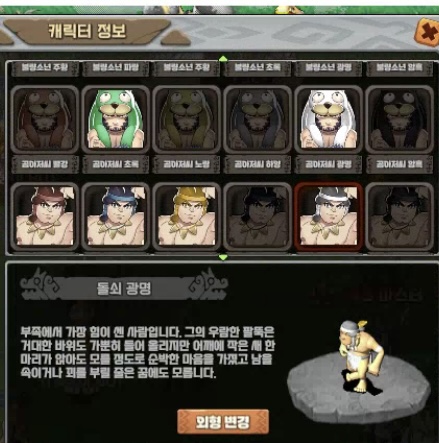Pick the blue-haired muscular character portrait
Viewport: 439px width, 443px height.
tap(115, 216)
